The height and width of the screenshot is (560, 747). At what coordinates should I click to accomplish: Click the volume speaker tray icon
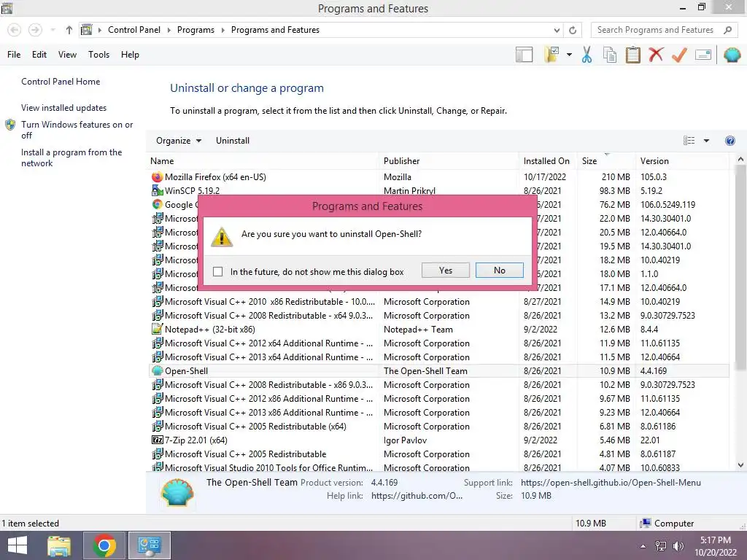pyautogui.click(x=678, y=546)
